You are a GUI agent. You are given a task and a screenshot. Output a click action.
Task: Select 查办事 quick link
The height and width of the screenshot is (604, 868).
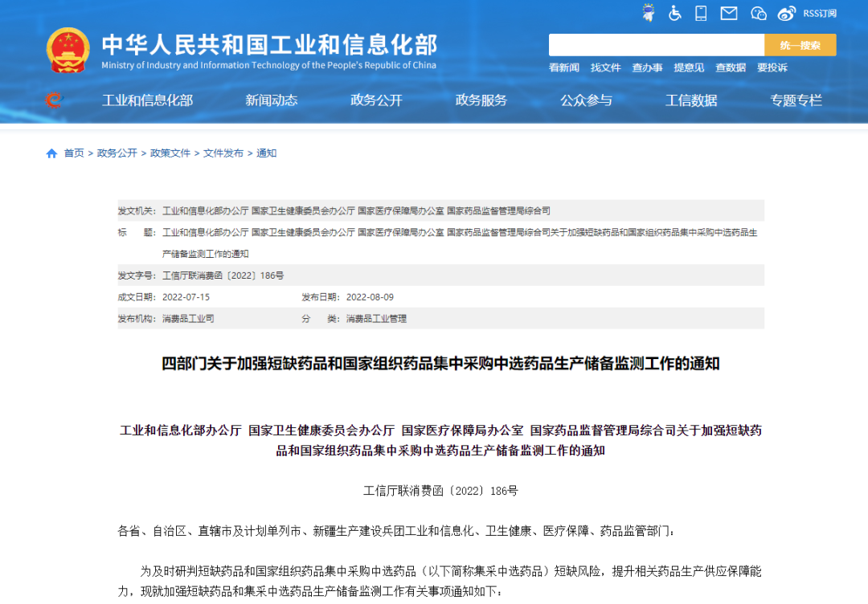(x=647, y=67)
